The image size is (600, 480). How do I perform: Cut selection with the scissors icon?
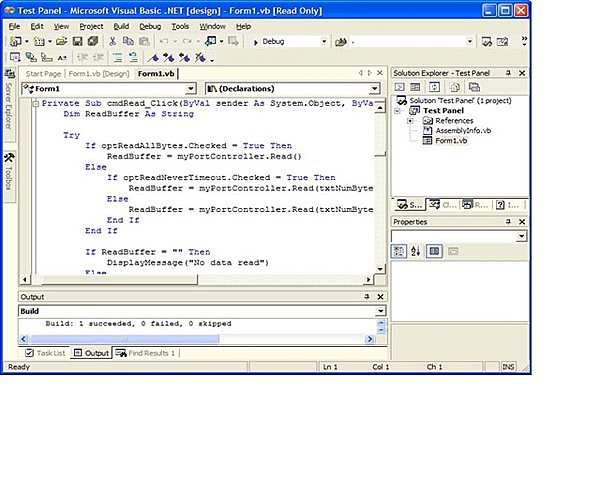coord(112,41)
